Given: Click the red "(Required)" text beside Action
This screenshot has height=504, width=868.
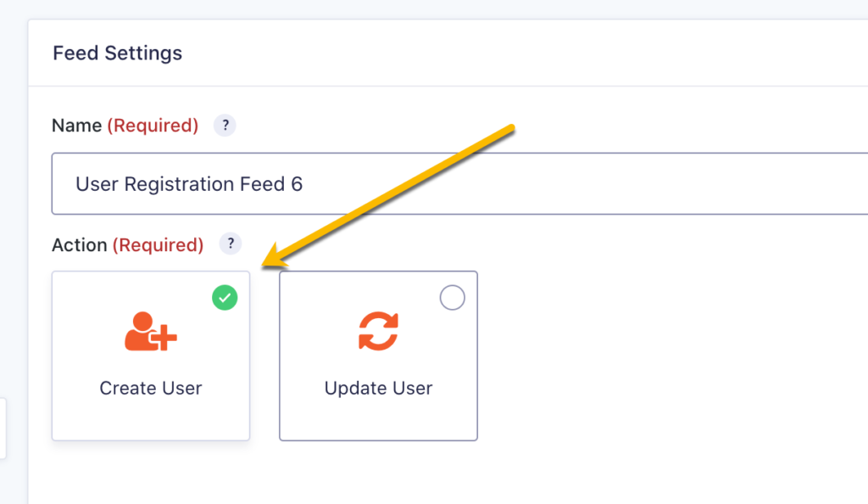Looking at the screenshot, I should [159, 245].
